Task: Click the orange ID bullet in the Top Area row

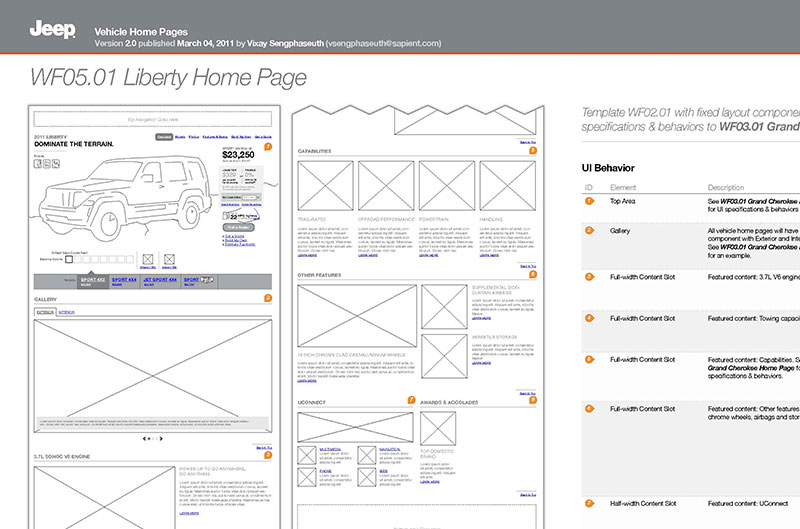Action: coord(589,201)
